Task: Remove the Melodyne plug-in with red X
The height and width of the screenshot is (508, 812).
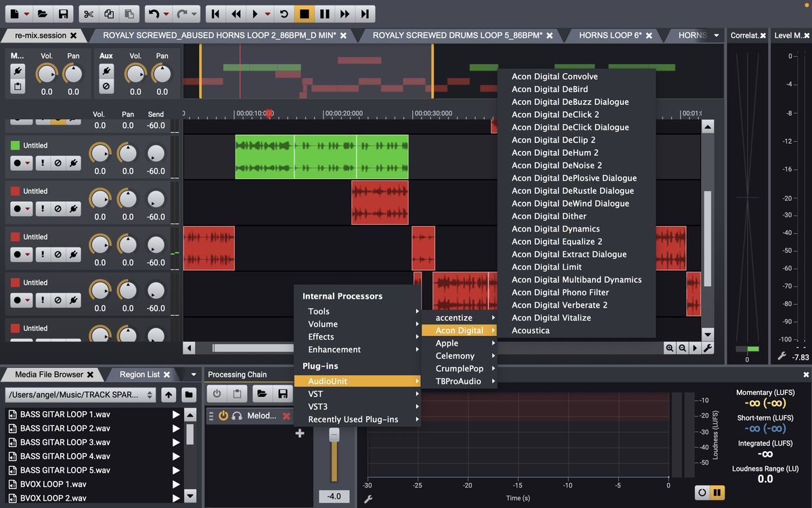Action: pos(286,416)
